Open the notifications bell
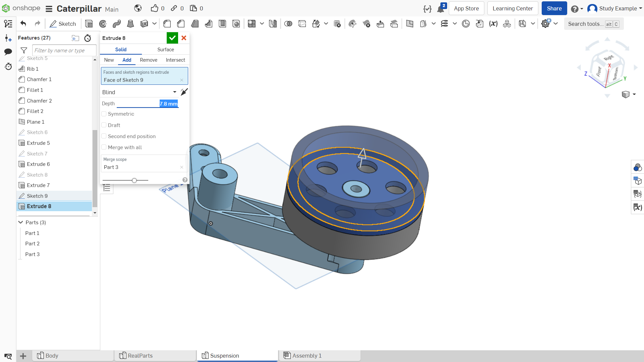 [x=441, y=9]
